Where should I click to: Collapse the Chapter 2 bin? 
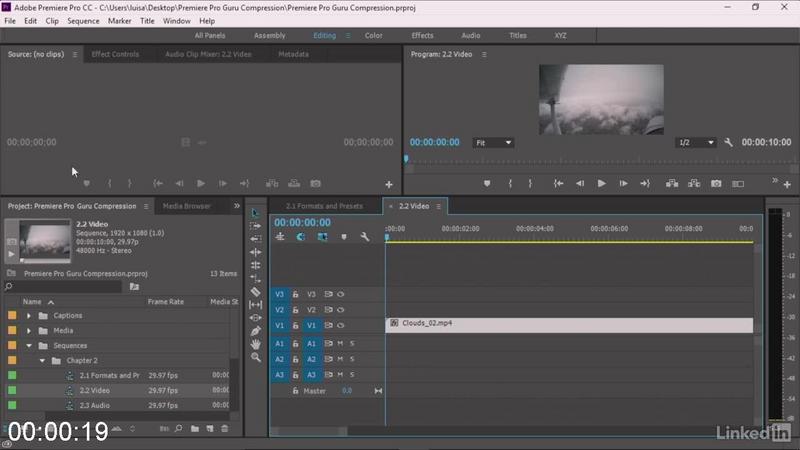[x=42, y=361]
